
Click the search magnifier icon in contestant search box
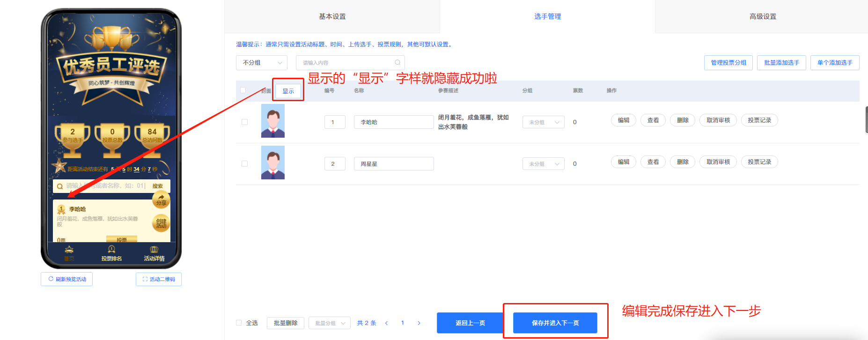click(x=397, y=62)
